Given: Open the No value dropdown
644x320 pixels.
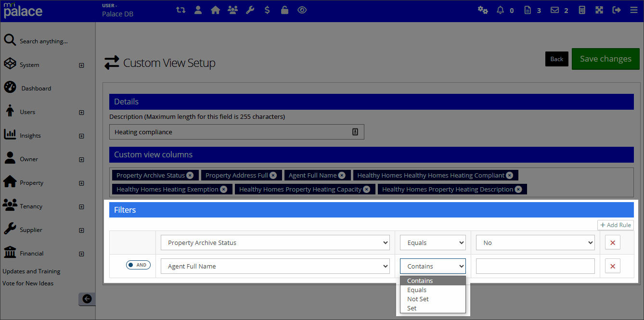Looking at the screenshot, I should [535, 243].
